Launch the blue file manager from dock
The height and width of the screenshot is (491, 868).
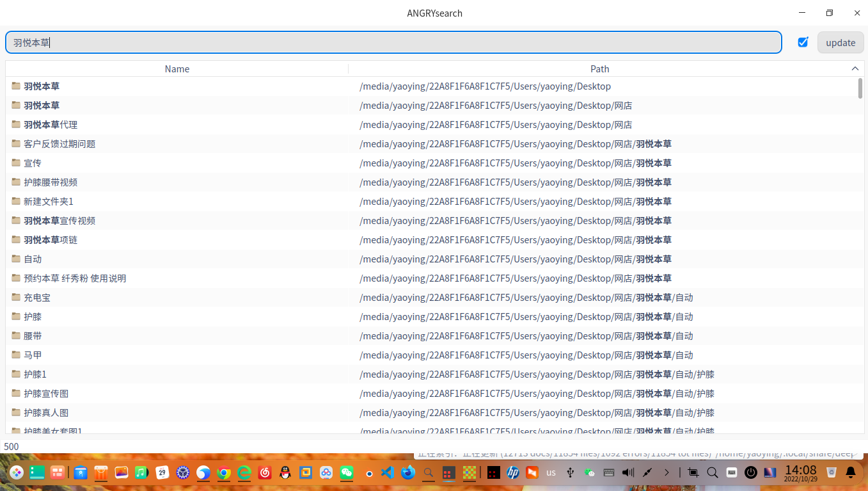click(81, 473)
